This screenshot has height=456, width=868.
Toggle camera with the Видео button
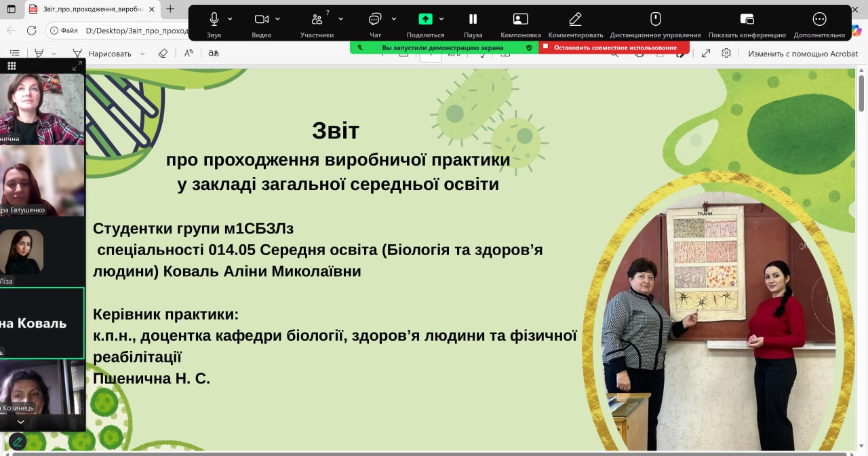[261, 19]
